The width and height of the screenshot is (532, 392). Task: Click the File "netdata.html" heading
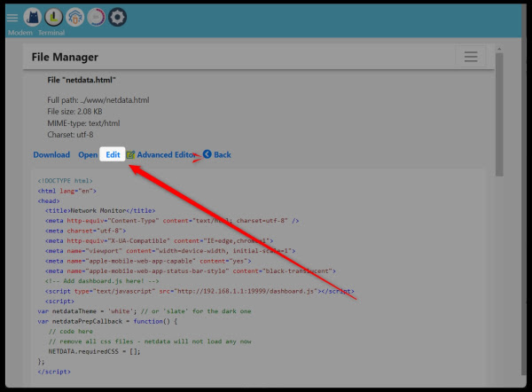(x=82, y=80)
